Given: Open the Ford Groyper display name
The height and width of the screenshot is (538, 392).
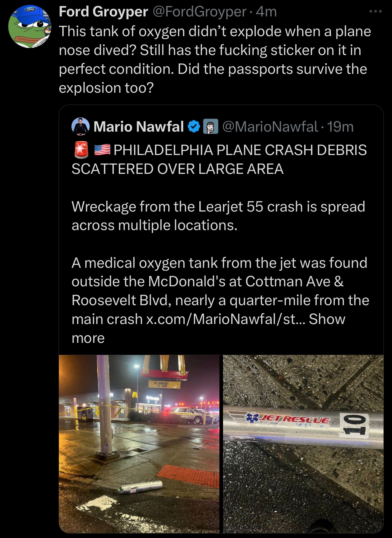Looking at the screenshot, I should click(x=103, y=12).
